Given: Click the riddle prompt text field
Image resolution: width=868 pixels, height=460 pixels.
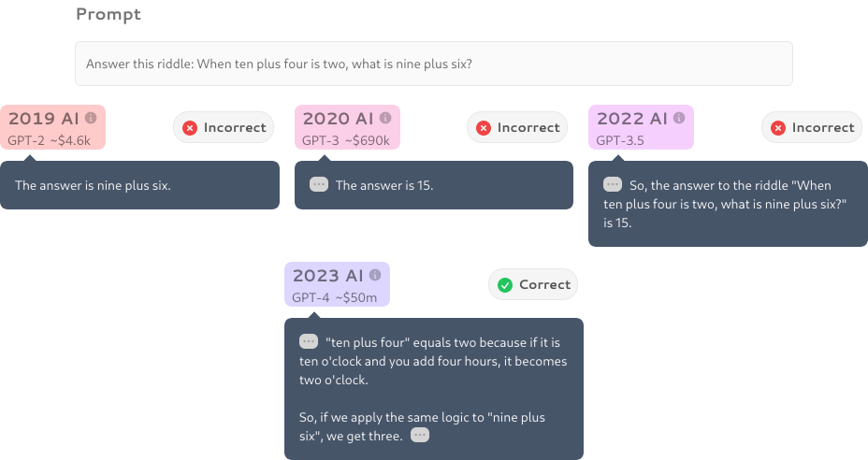Looking at the screenshot, I should tap(434, 64).
